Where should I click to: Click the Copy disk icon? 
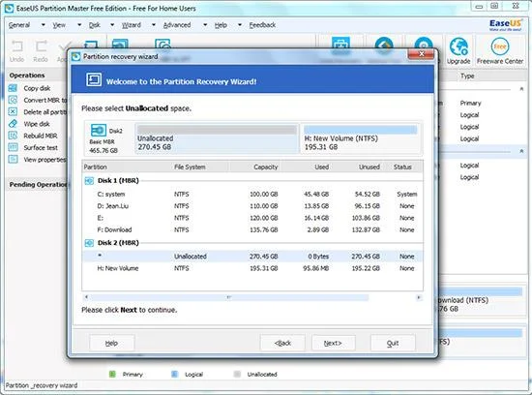[x=13, y=88]
